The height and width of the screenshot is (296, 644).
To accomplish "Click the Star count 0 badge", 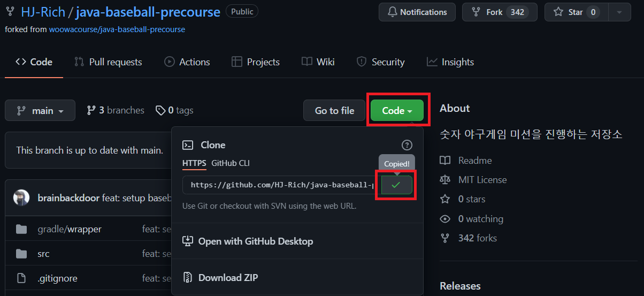I will (x=593, y=12).
